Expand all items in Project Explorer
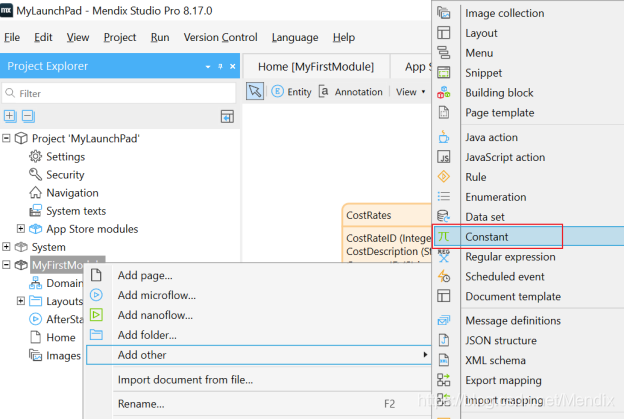 coord(10,116)
